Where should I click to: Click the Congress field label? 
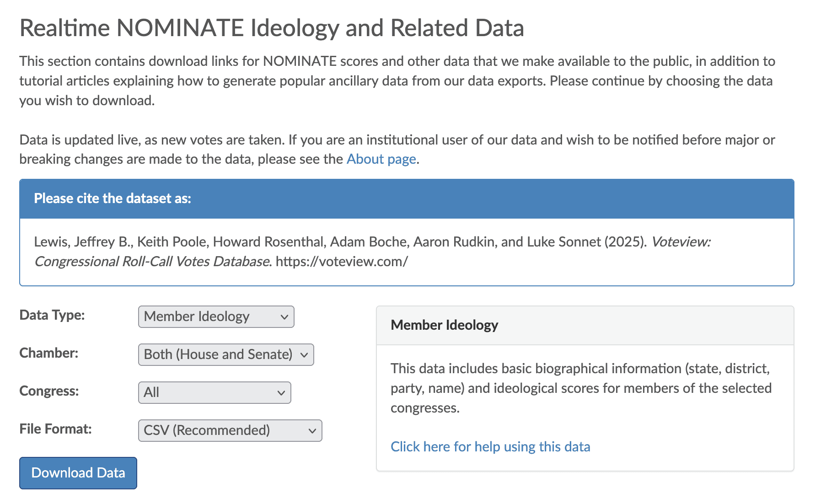coord(49,391)
